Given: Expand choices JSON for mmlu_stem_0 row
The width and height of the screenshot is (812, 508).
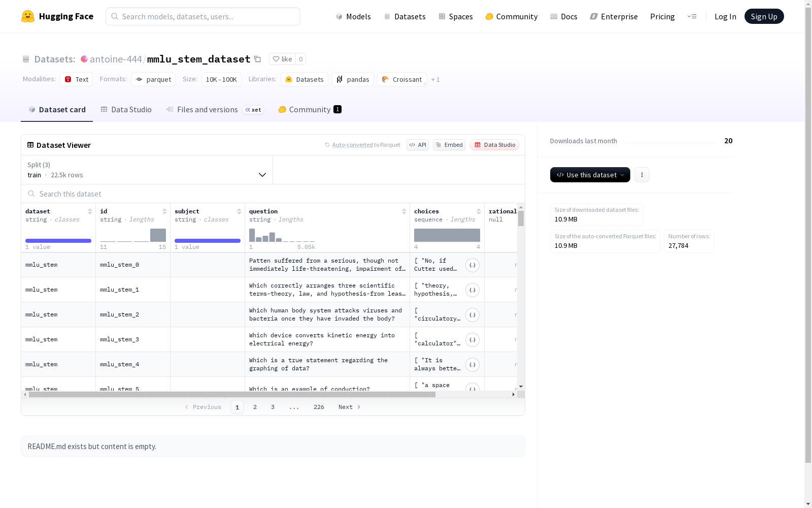Looking at the screenshot, I should click(x=472, y=265).
